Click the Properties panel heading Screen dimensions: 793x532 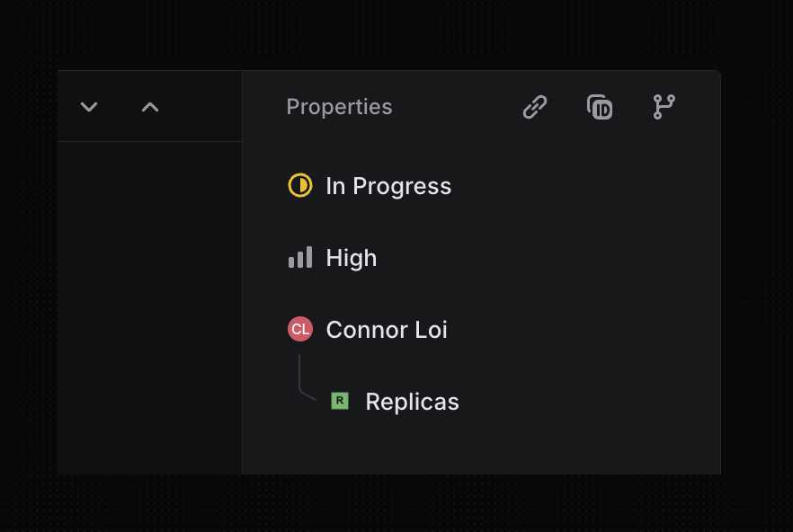(x=339, y=106)
